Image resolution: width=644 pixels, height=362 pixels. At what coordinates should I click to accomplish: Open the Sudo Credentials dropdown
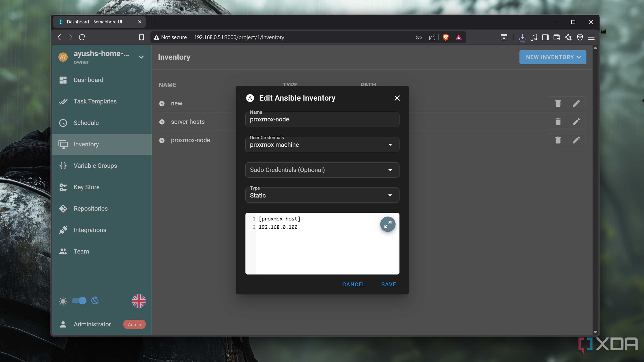322,170
